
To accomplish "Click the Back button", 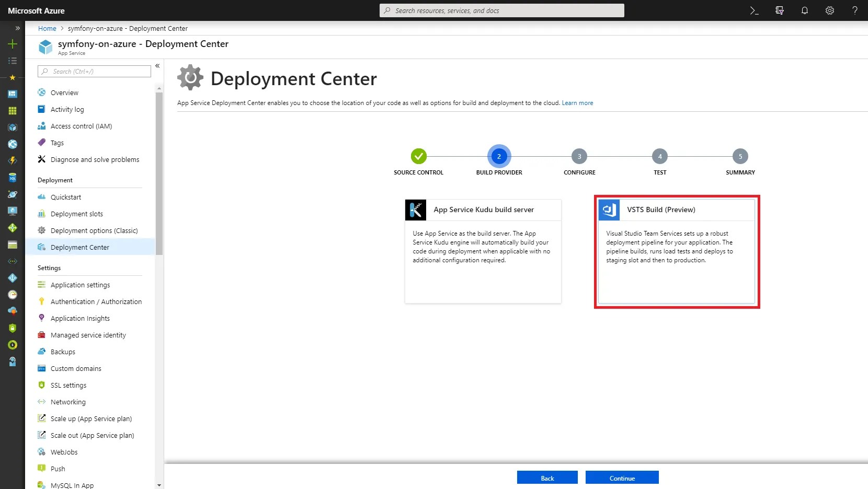I will 547,478.
